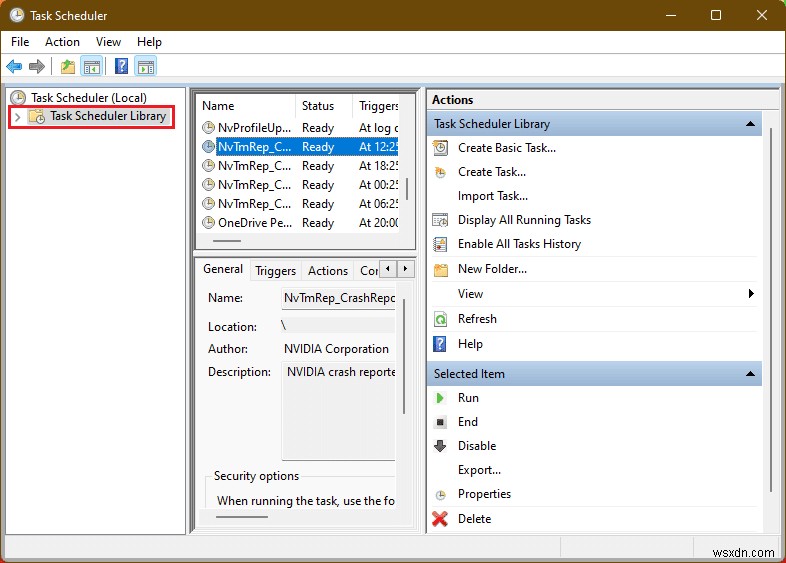Screen dimensions: 786x563
Task: Click the Task Scheduler Library folder icon
Action: click(x=37, y=116)
